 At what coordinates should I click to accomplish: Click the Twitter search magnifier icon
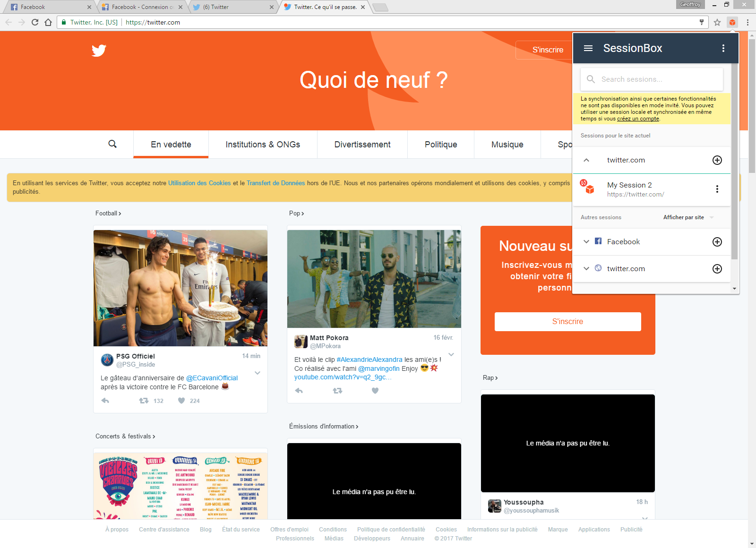(x=112, y=144)
